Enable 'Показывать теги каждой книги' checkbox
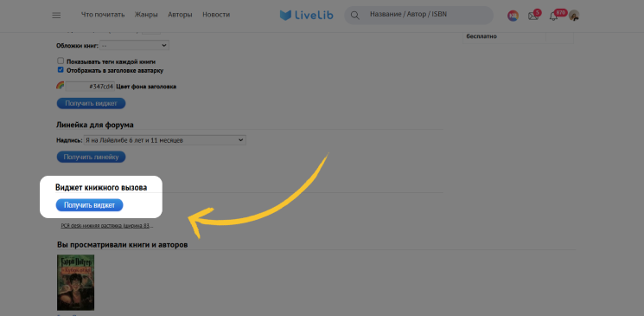The height and width of the screenshot is (316, 644). click(61, 61)
